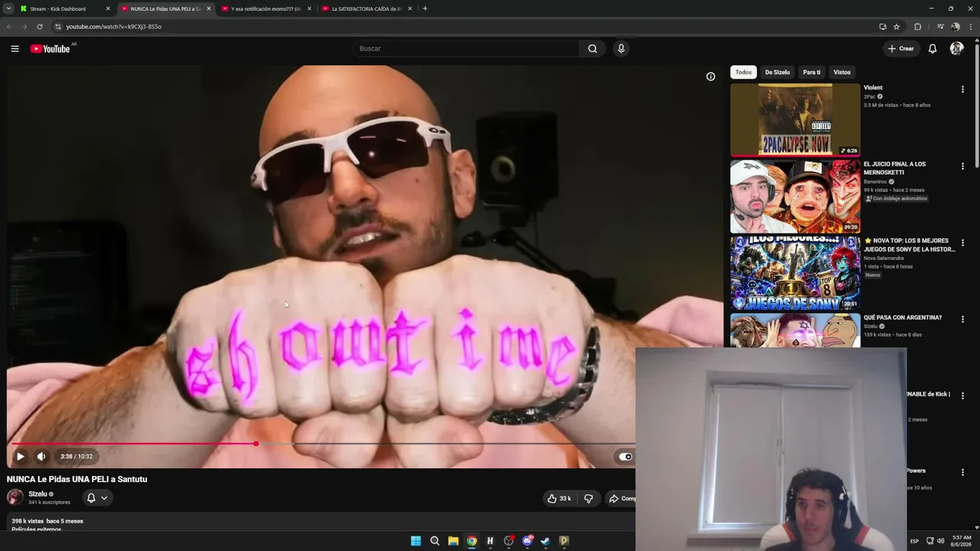Open Chrome media controls icon
Image resolution: width=980 pixels, height=551 pixels.
pyautogui.click(x=940, y=26)
